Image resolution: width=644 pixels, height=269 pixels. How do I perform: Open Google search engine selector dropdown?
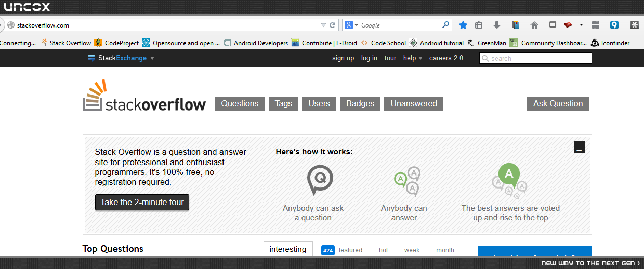coord(352,25)
